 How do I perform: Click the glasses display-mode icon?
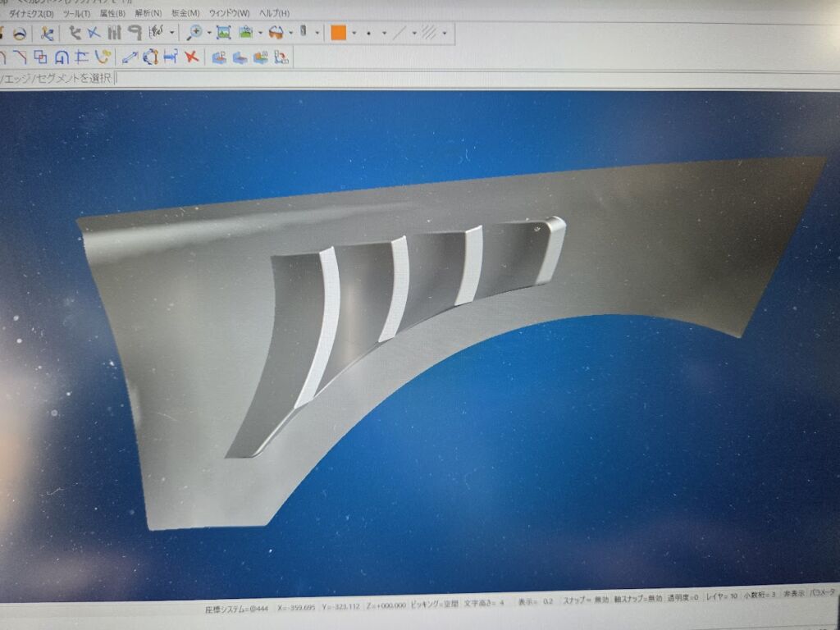click(x=276, y=33)
